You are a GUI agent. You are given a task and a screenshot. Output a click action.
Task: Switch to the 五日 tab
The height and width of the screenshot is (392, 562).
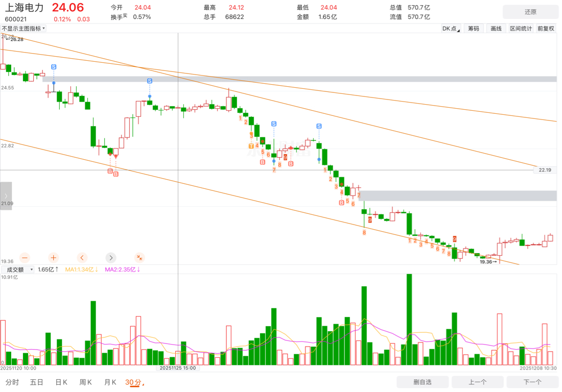point(37,382)
